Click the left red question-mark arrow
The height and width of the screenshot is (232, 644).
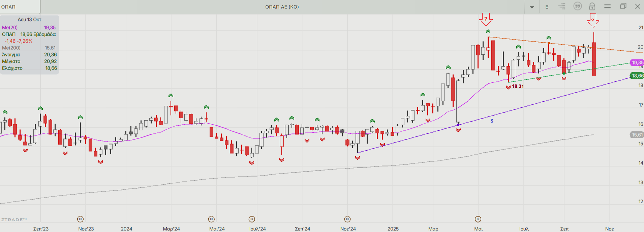coord(486,19)
